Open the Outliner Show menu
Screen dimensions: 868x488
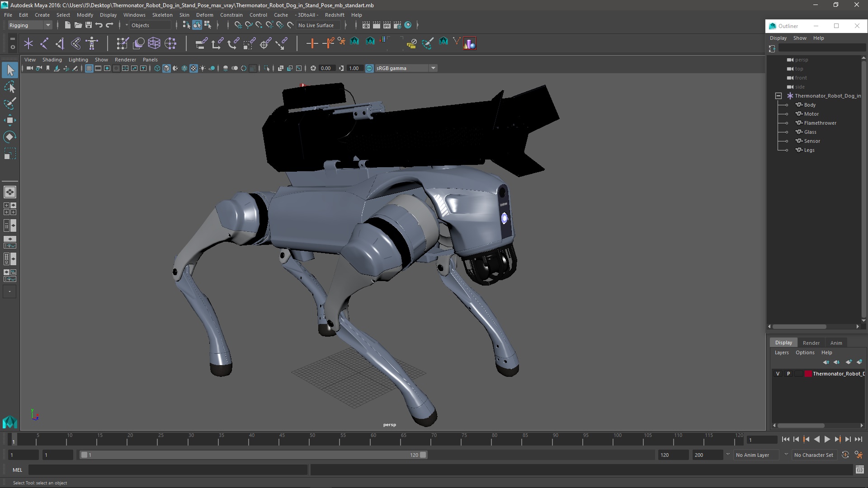pos(799,38)
